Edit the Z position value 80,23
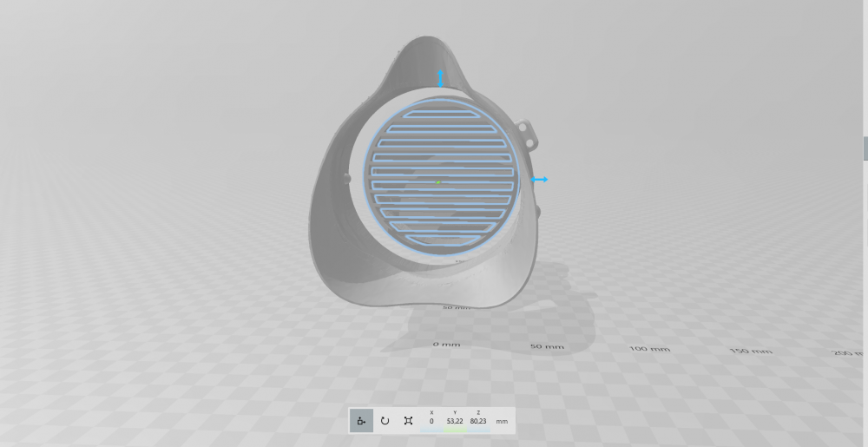 pos(478,421)
